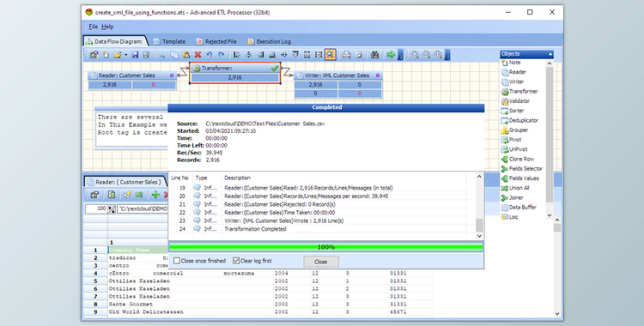Select Deduplicator in the Objects list
The image size is (644, 326).
519,120
